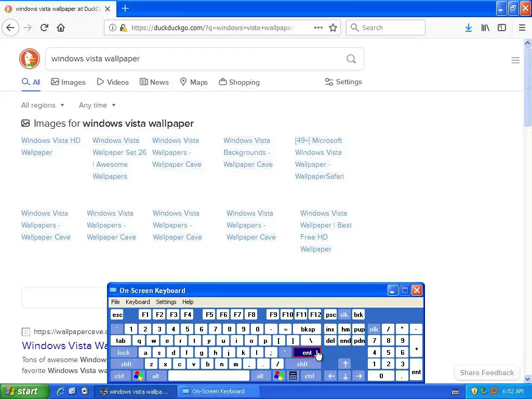Image resolution: width=532 pixels, height=399 pixels.
Task: Switch to the Images results tab
Action: pos(68,82)
